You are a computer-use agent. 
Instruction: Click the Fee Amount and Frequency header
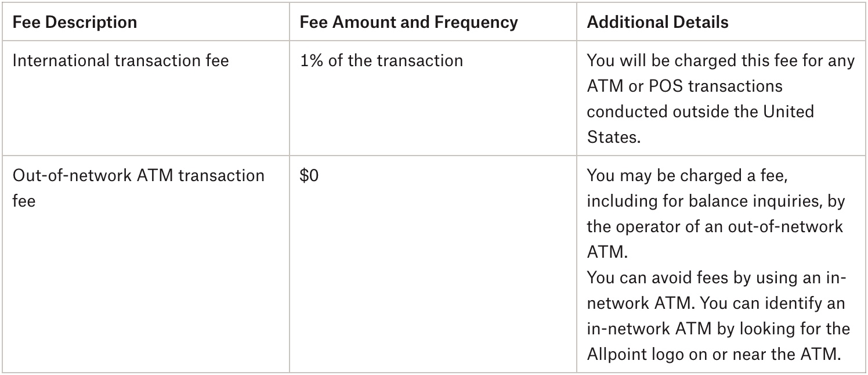[408, 22]
